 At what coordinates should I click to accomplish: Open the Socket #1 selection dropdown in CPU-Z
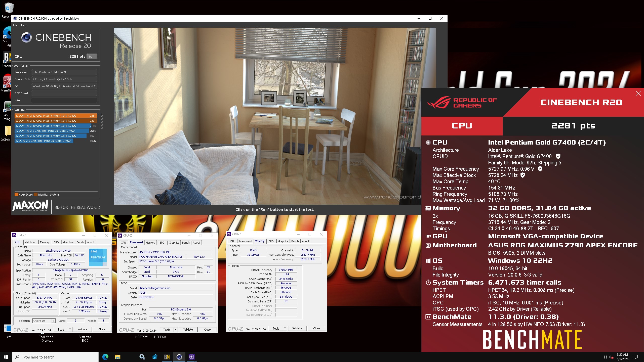click(44, 321)
